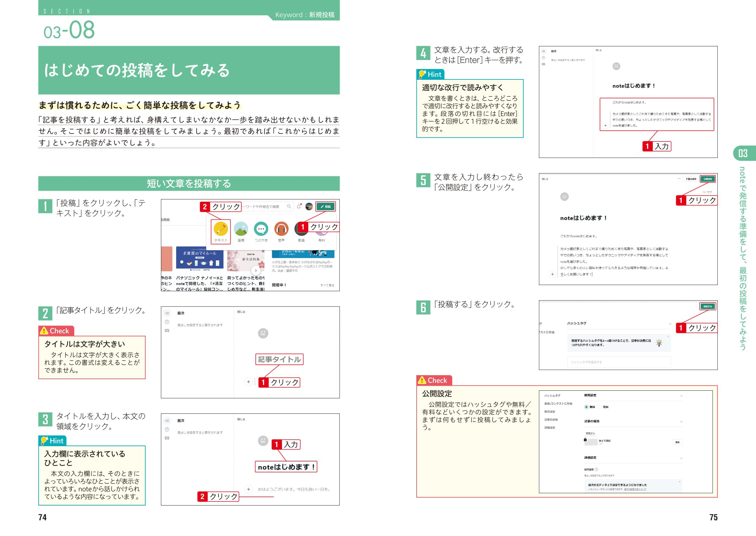Click the ハッシュタグを追加する input field
This screenshot has width=756, height=536.
(x=619, y=362)
